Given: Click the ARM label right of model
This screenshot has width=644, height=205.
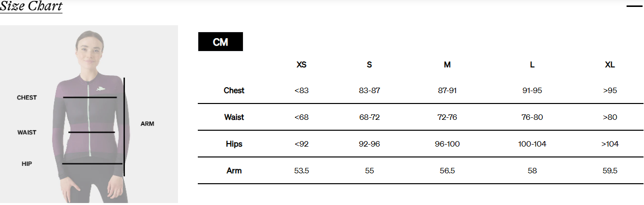Looking at the screenshot, I should [147, 124].
